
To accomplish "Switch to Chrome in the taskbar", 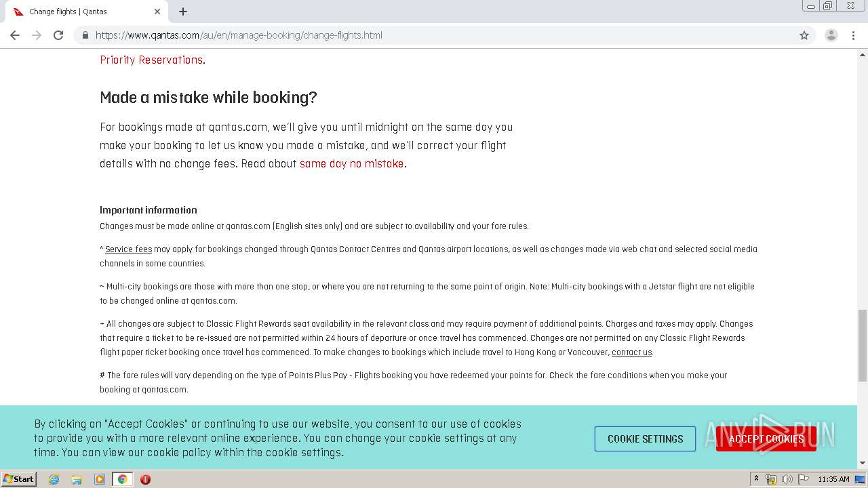I will [123, 479].
